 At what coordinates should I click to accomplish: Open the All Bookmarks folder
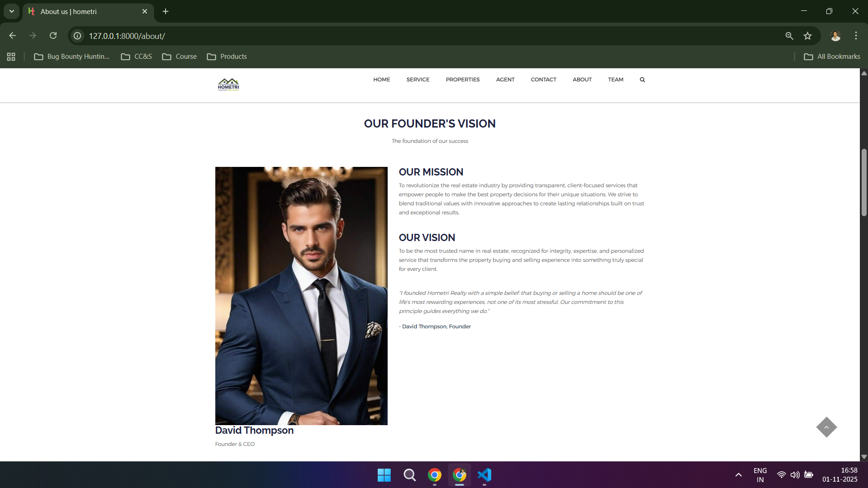832,57
